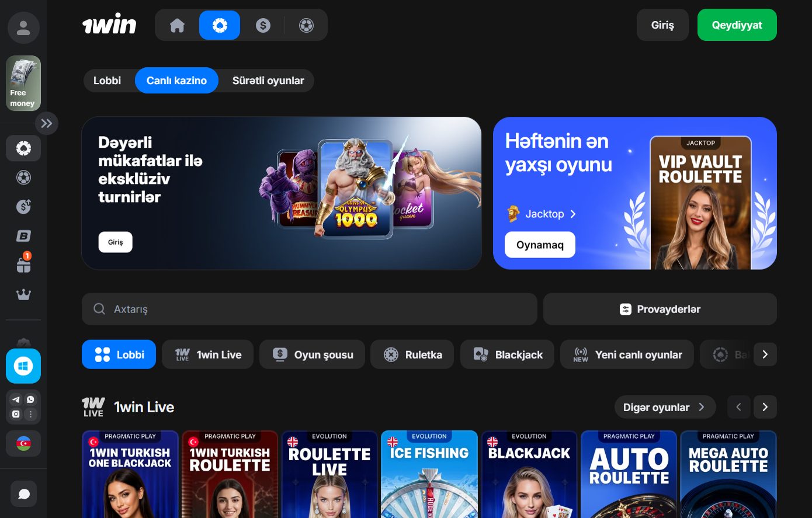
Task: Open Auto Roulette game card
Action: click(x=629, y=474)
